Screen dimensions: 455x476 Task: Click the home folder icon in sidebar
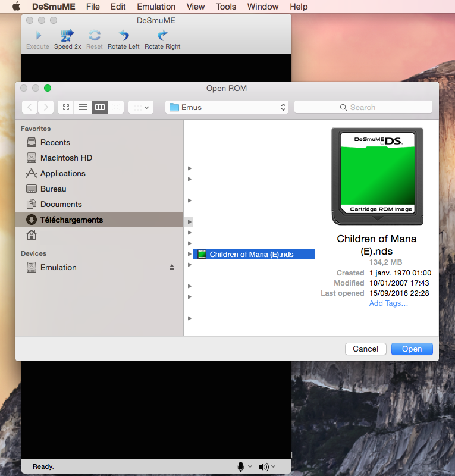point(32,235)
